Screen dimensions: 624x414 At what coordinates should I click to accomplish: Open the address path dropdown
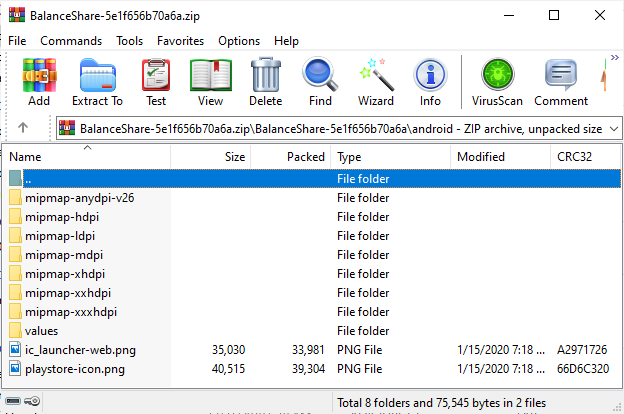point(614,129)
